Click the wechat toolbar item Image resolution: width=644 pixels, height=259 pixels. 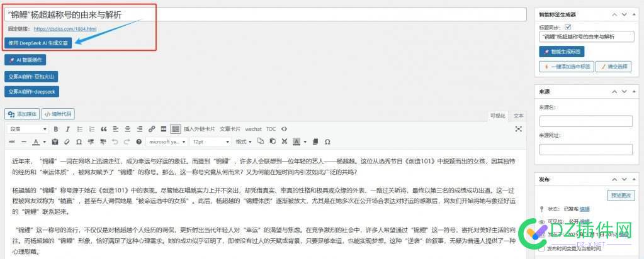[x=254, y=129]
